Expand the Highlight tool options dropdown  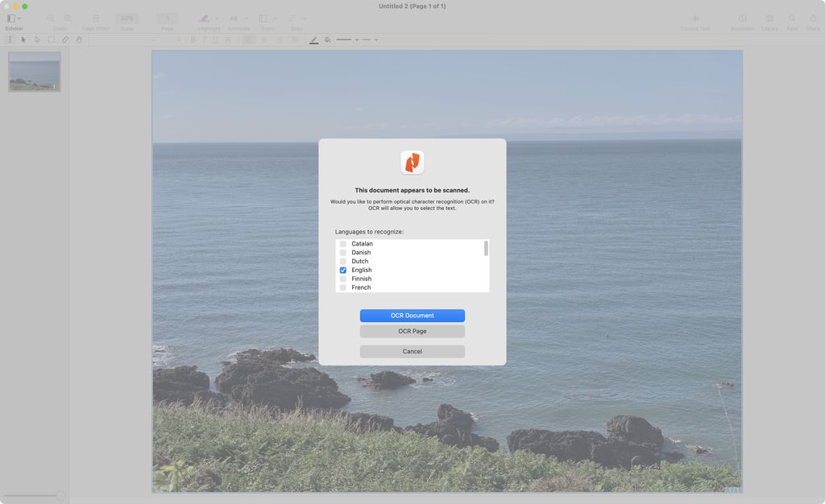(x=217, y=18)
